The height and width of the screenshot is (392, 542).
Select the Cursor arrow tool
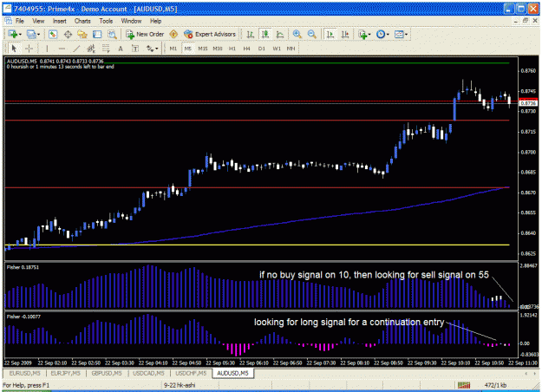point(14,49)
